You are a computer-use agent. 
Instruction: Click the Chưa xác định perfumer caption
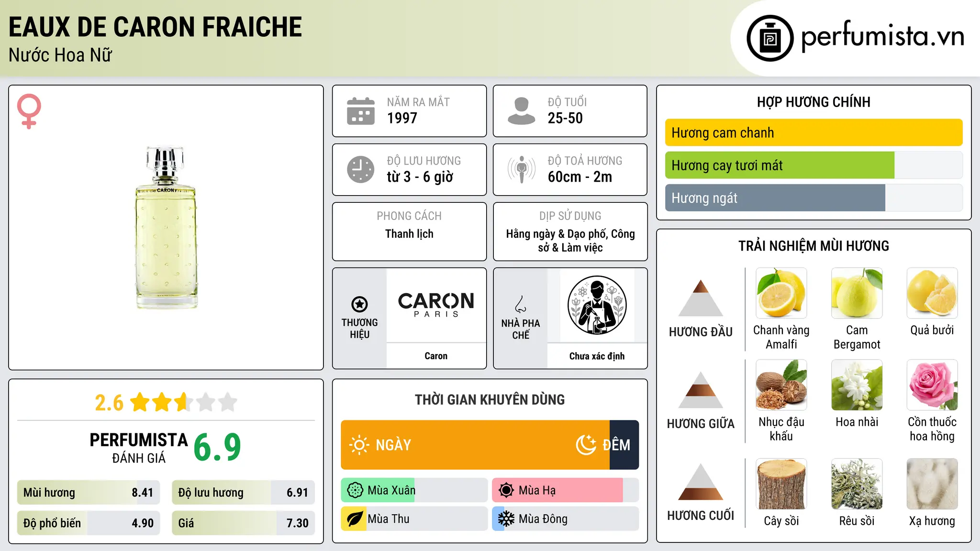tap(597, 356)
